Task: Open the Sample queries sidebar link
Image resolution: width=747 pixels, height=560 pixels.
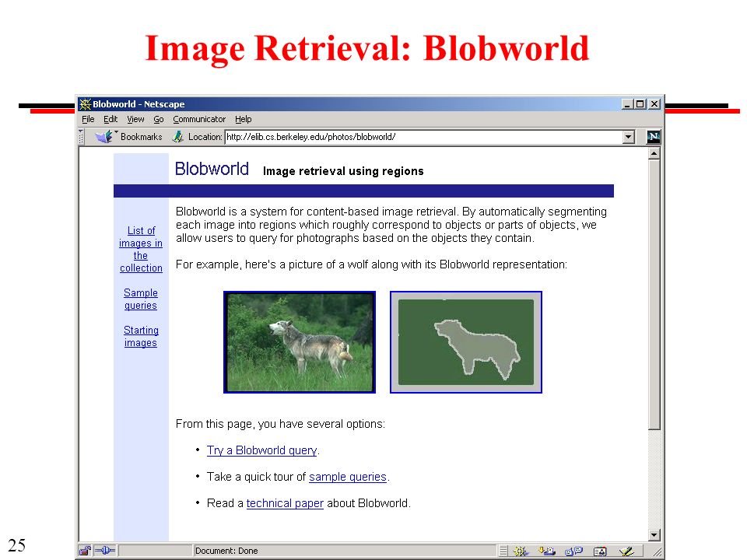Action: pyautogui.click(x=141, y=299)
